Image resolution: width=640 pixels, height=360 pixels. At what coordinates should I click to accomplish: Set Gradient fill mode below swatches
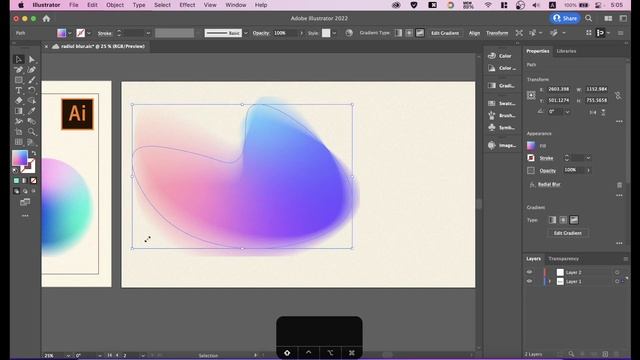coord(25,180)
